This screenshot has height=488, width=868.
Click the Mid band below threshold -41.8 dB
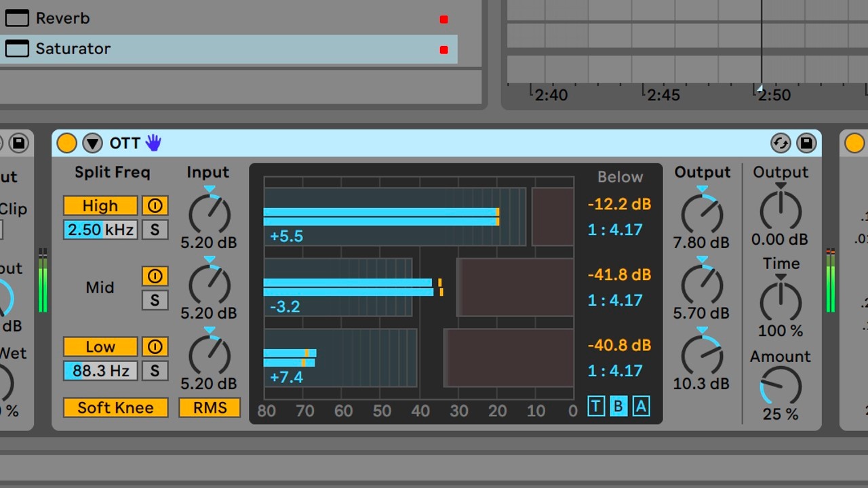(619, 274)
